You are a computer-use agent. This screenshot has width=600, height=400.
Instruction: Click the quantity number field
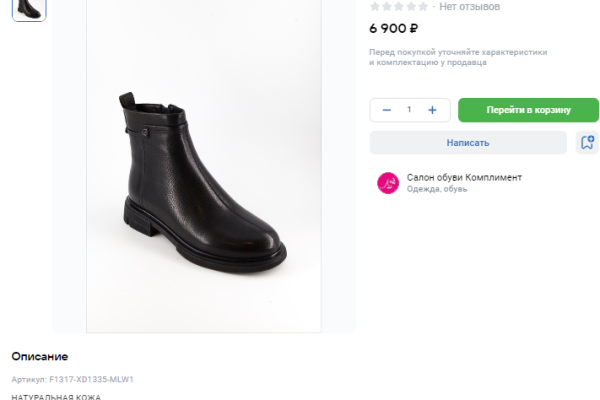(x=409, y=110)
